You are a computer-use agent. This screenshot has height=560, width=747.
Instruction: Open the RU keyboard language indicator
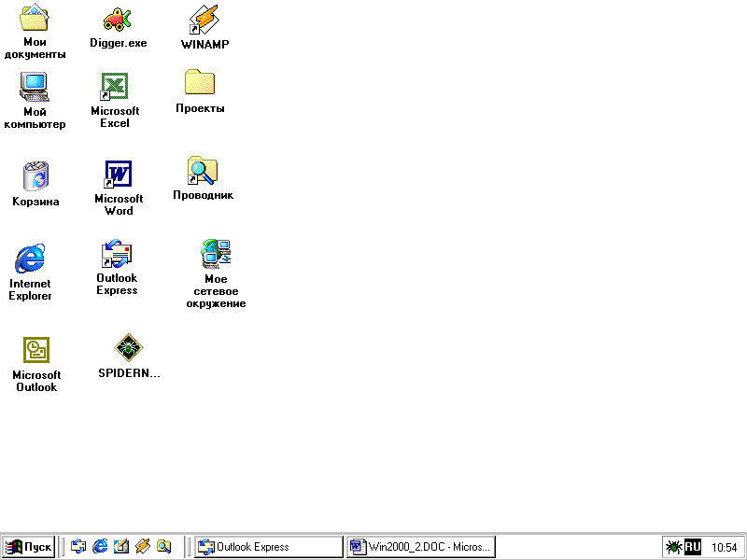pos(693,547)
